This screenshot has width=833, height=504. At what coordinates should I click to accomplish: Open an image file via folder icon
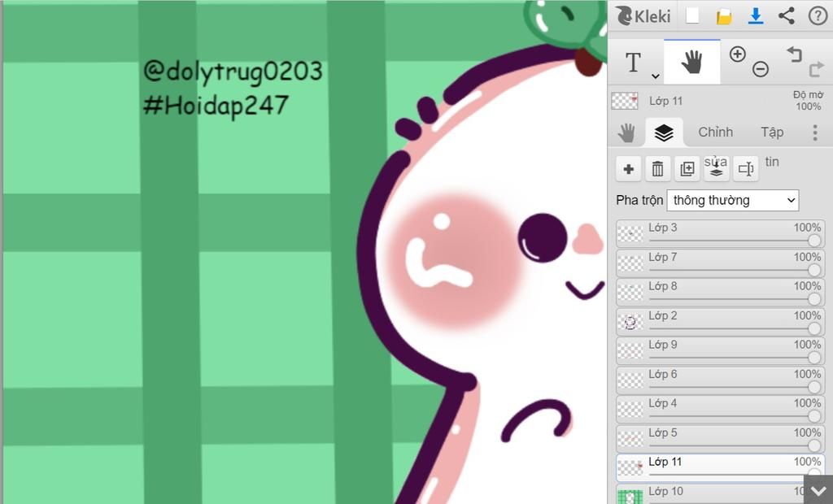[x=723, y=16]
